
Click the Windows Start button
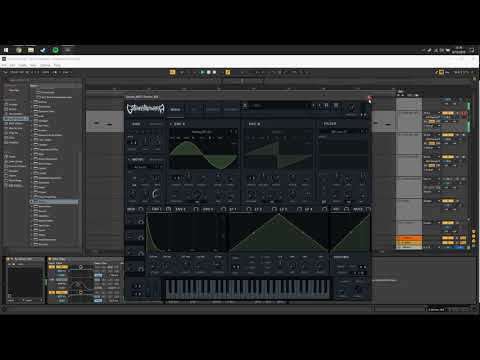point(6,50)
